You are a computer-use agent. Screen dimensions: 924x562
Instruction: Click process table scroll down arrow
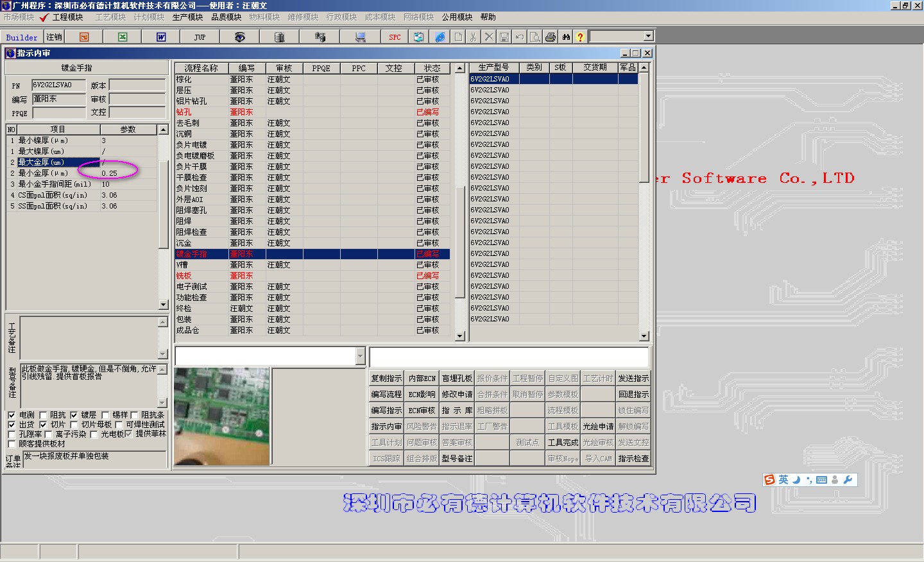[459, 336]
